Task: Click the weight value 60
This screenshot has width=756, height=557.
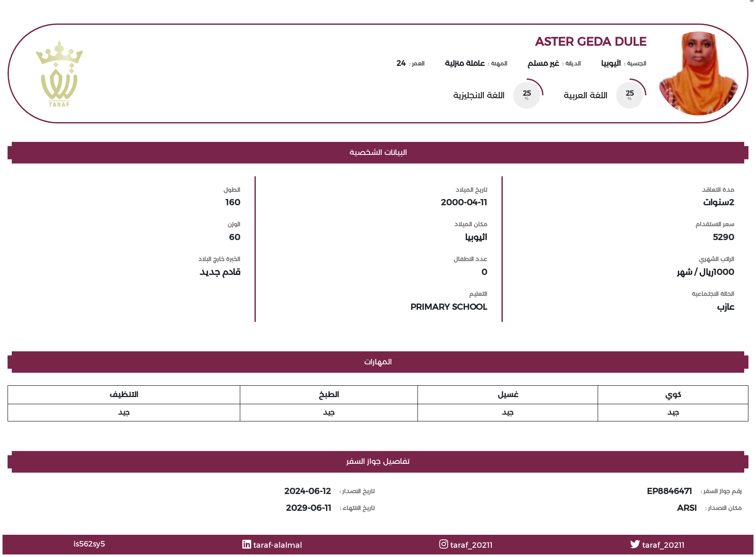Action: click(x=235, y=237)
